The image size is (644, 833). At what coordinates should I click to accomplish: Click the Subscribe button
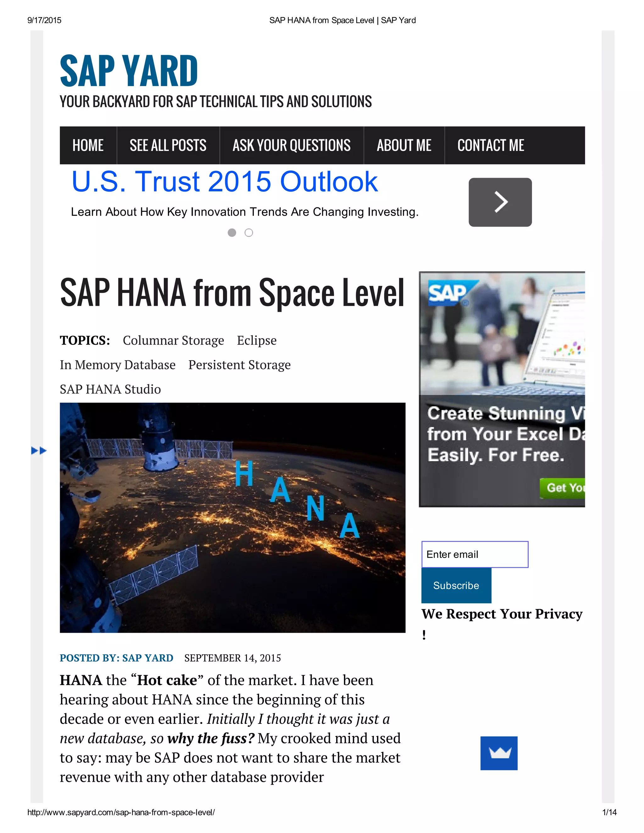pyautogui.click(x=456, y=586)
